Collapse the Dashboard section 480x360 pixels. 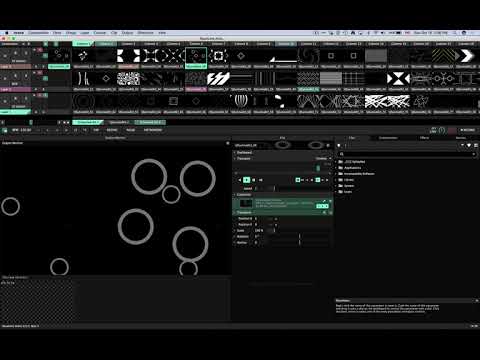coord(235,153)
